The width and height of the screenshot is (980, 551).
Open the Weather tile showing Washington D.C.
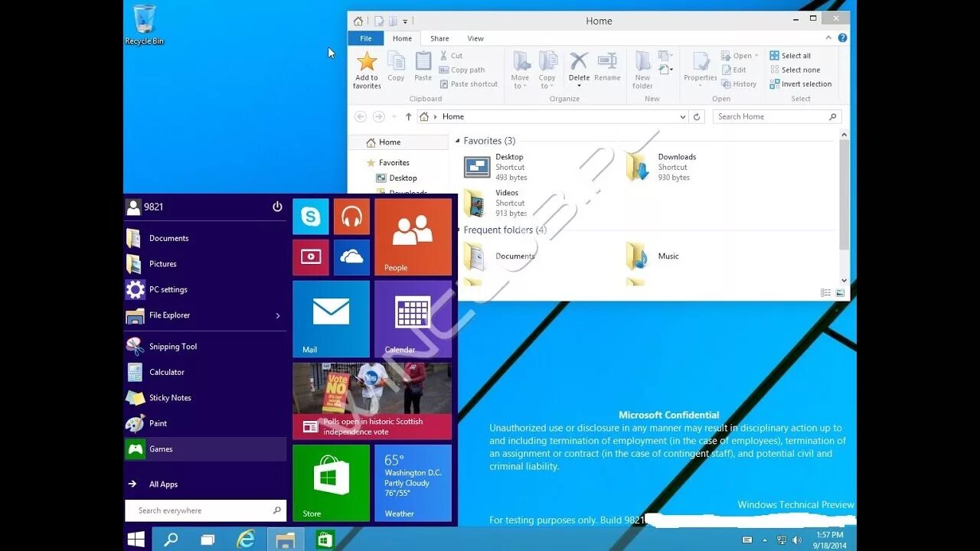413,483
